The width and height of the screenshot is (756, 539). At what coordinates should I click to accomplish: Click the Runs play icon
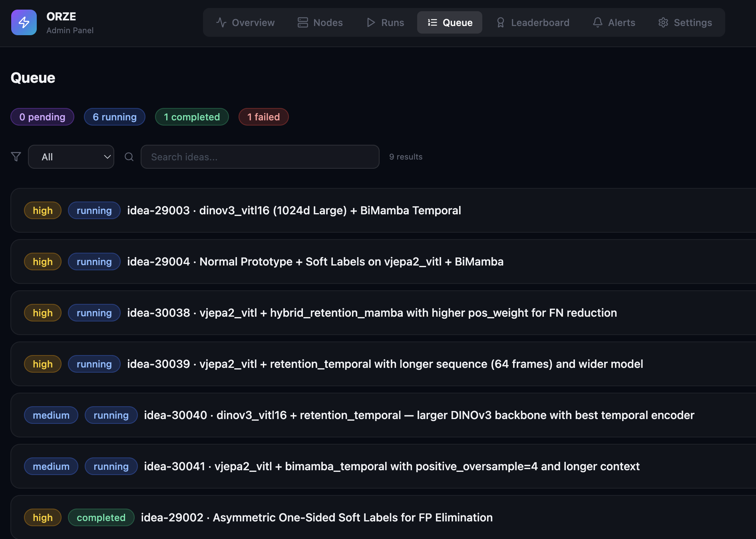(371, 22)
